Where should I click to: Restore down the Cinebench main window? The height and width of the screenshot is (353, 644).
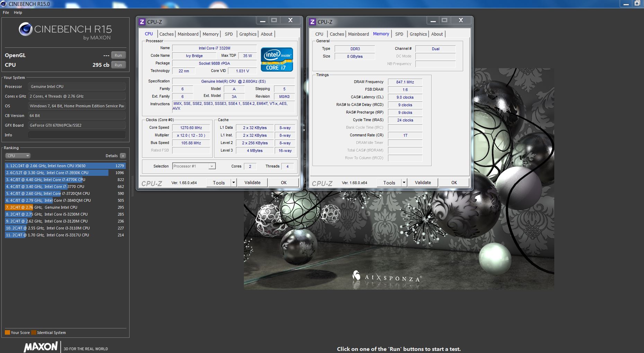[x=637, y=4]
